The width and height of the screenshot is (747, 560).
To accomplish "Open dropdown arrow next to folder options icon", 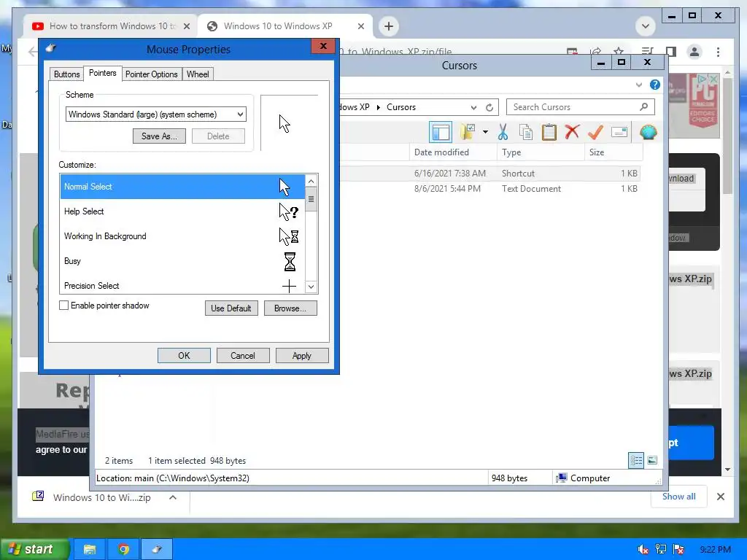I will [x=485, y=132].
